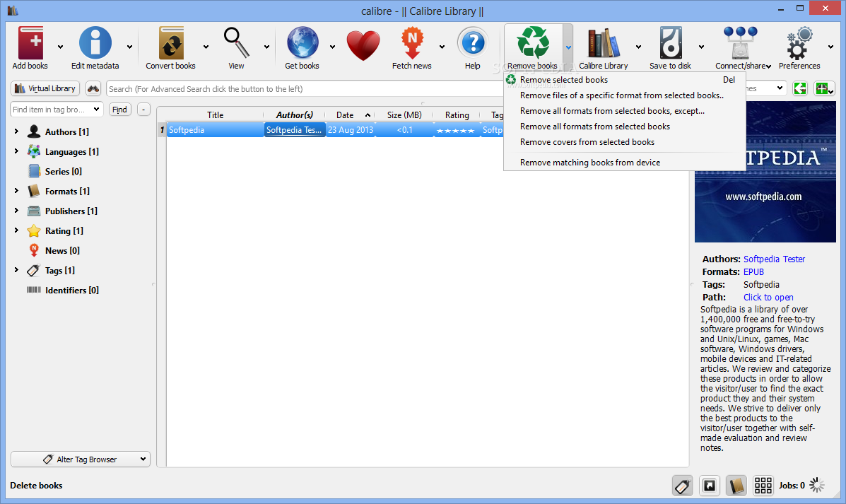This screenshot has height=504, width=846.
Task: Sort by the Author(s) column header
Action: click(x=295, y=115)
